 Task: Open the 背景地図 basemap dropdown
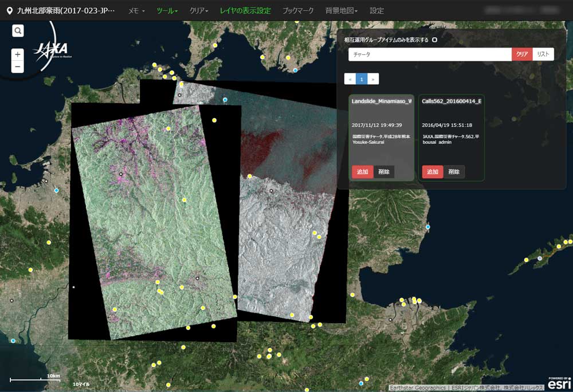pyautogui.click(x=342, y=11)
